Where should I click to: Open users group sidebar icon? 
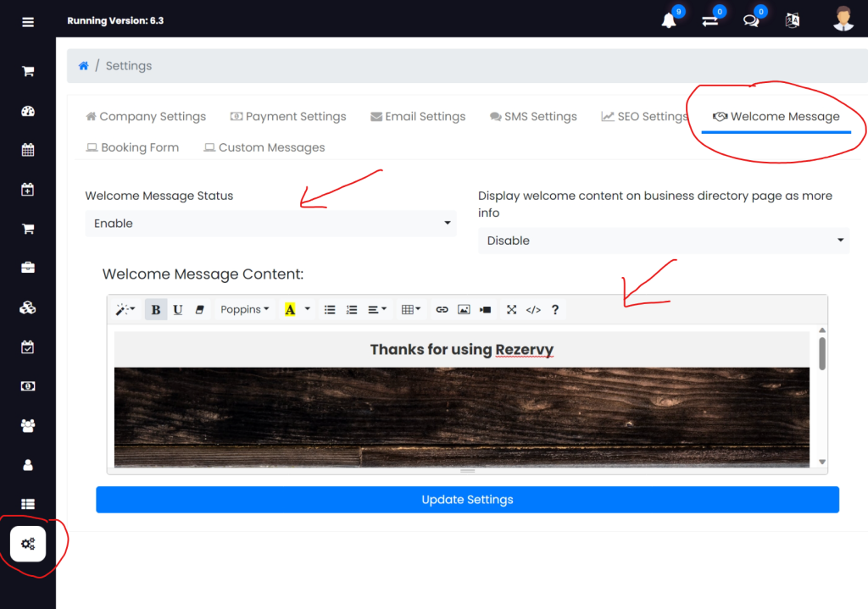pos(28,425)
